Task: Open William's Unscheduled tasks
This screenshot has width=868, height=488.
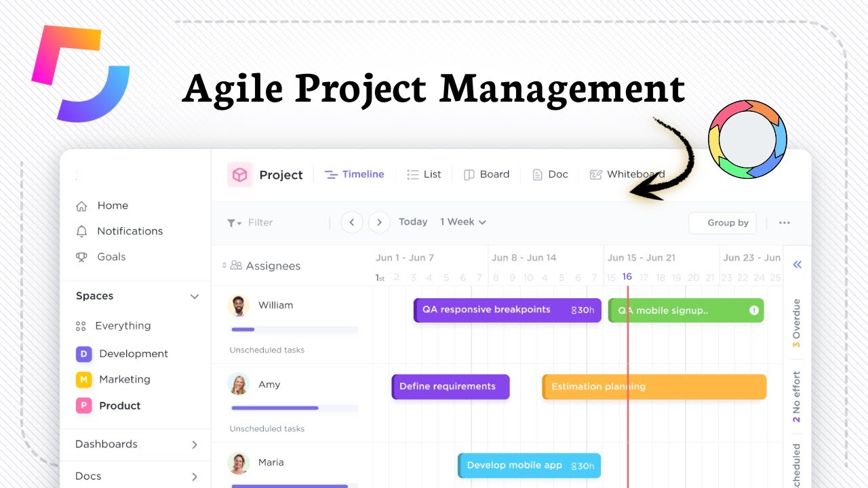Action: point(267,350)
